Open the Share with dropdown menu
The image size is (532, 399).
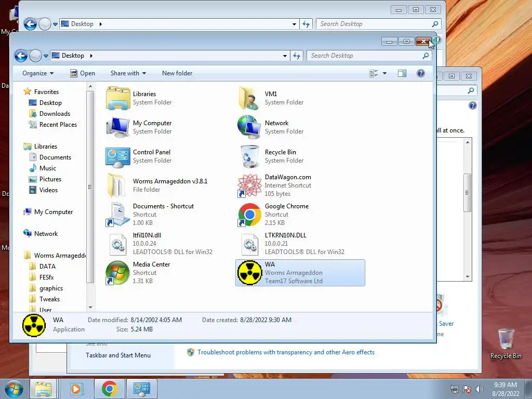coord(128,73)
